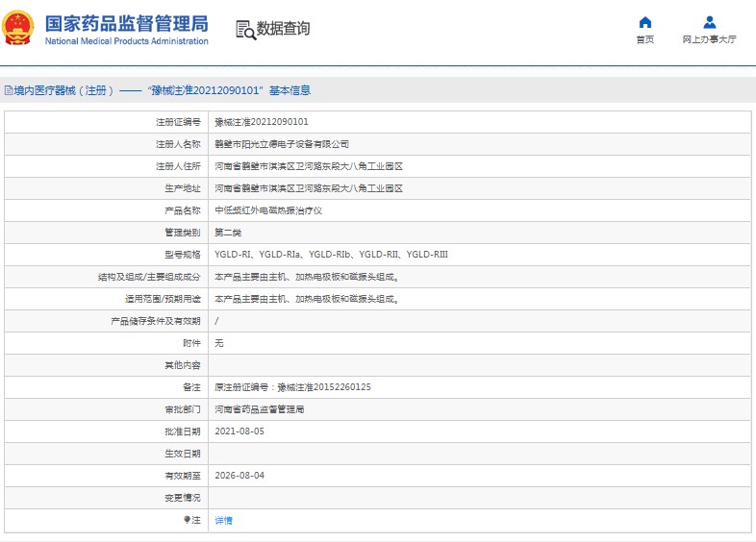Select the 第二类 management category value

coord(228,233)
